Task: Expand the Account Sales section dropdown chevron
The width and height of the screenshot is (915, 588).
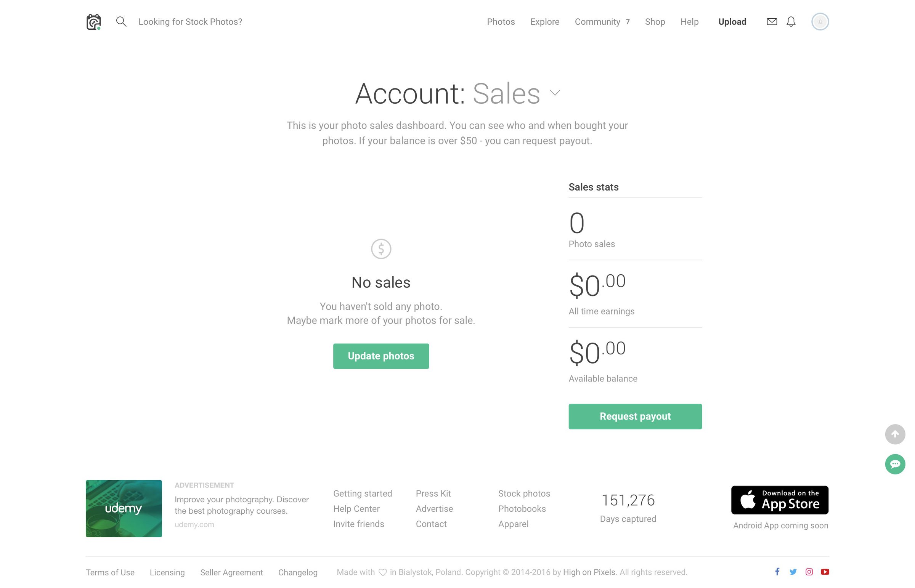Action: click(554, 93)
